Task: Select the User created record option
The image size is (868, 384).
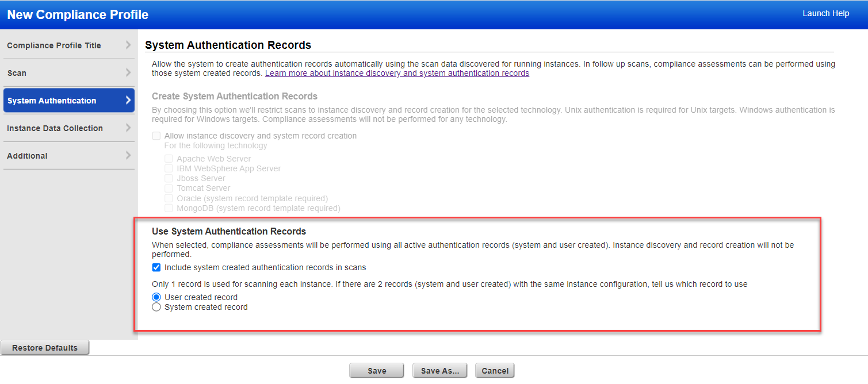Action: [156, 297]
